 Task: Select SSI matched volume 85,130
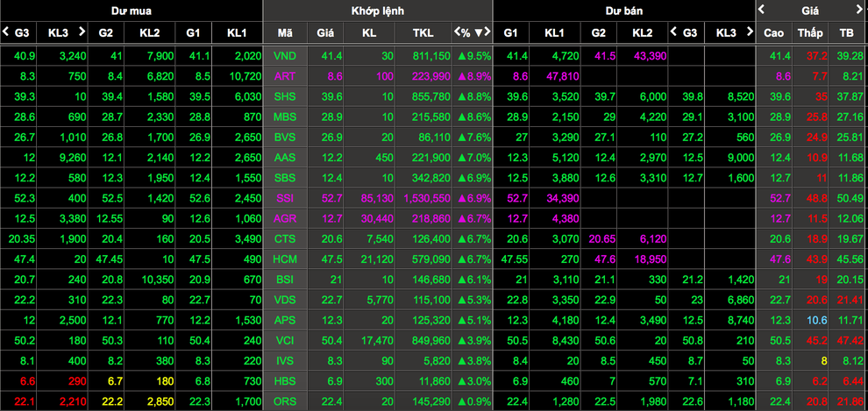[378, 198]
